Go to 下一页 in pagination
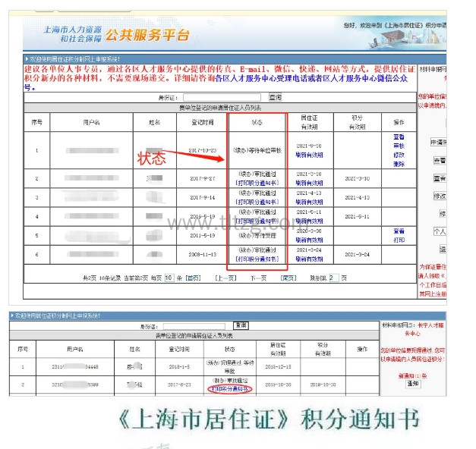 (259, 278)
